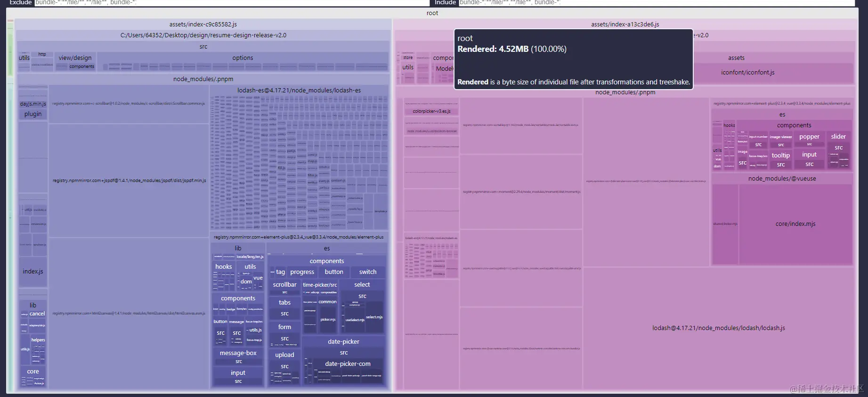
Task: Select the store block
Action: (x=408, y=58)
